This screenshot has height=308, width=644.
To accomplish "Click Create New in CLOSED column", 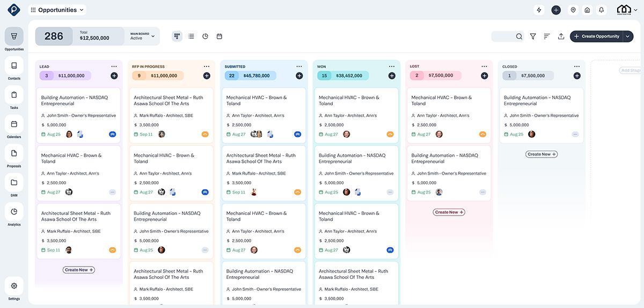I will [541, 154].
